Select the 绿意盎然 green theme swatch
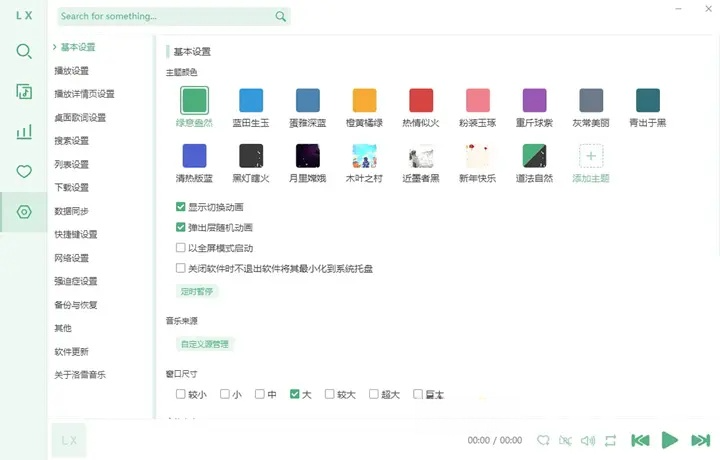The image size is (720, 460). (x=194, y=101)
